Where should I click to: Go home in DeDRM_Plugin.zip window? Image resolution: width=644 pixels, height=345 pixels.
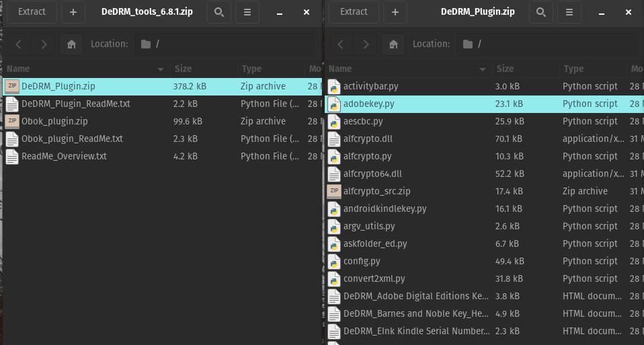coord(393,44)
